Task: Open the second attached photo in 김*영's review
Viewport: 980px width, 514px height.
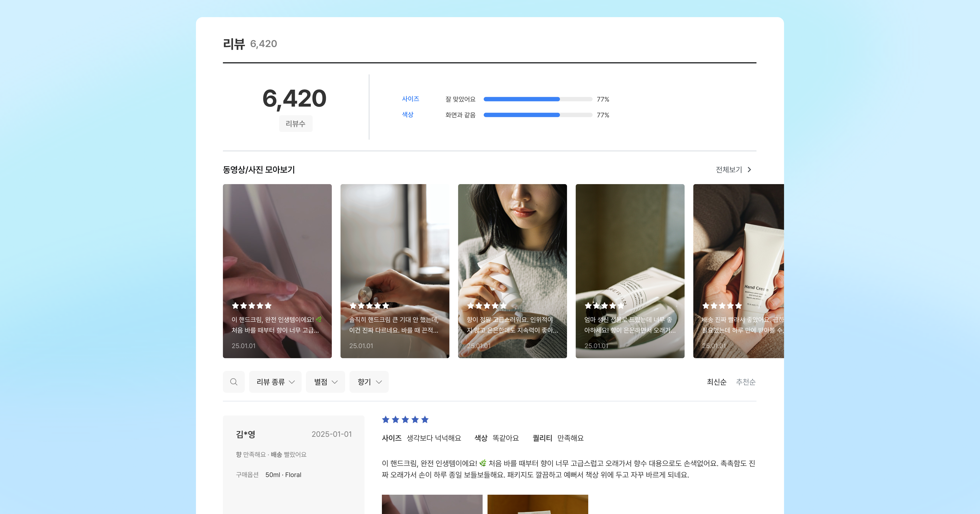Action: pos(538,504)
